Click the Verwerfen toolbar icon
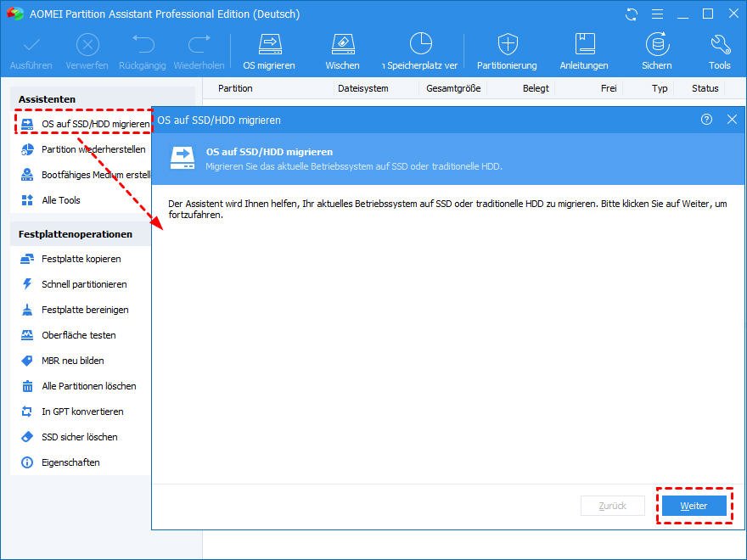 (x=87, y=45)
